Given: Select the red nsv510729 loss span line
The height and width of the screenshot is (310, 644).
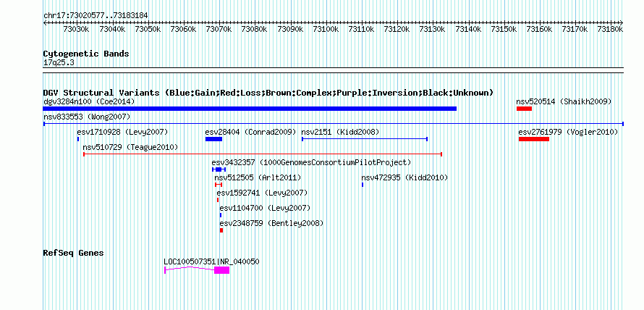Looking at the screenshot, I should (x=263, y=154).
